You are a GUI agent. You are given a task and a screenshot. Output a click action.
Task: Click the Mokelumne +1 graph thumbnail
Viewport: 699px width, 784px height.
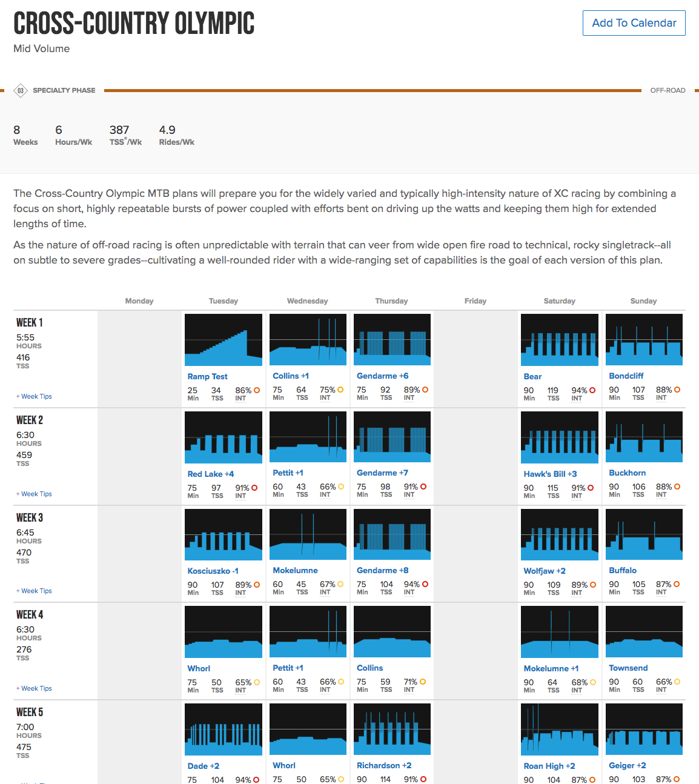[x=560, y=631]
